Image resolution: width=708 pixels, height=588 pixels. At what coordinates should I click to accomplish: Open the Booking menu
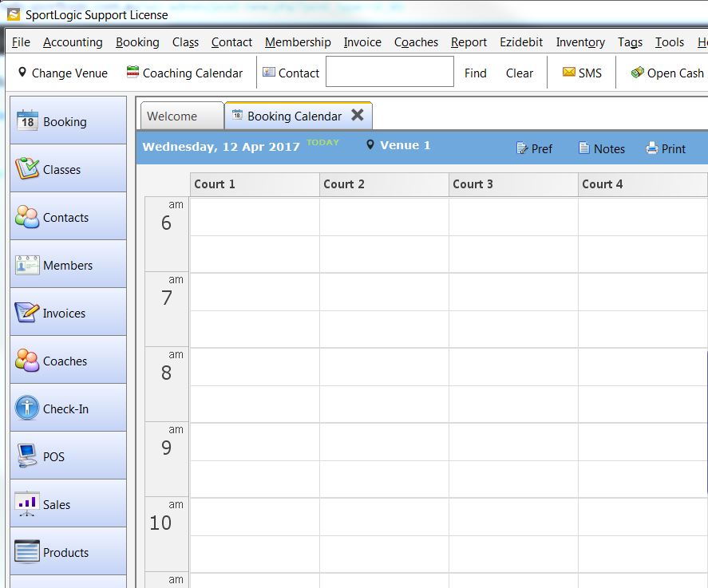point(137,42)
